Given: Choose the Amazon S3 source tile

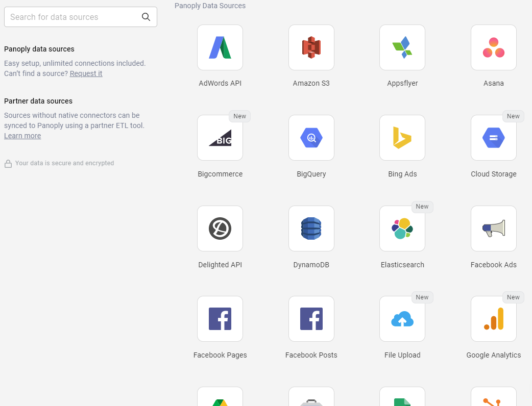Looking at the screenshot, I should (x=311, y=47).
